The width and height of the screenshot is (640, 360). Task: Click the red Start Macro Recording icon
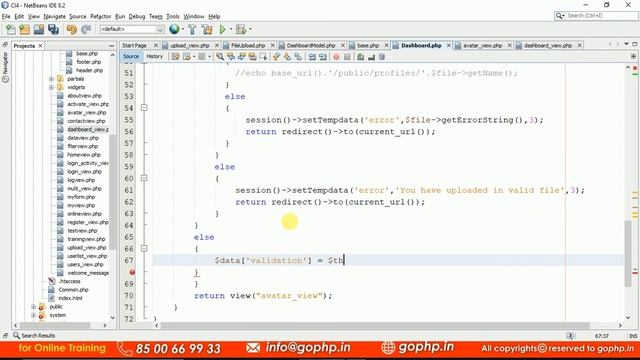point(336,57)
